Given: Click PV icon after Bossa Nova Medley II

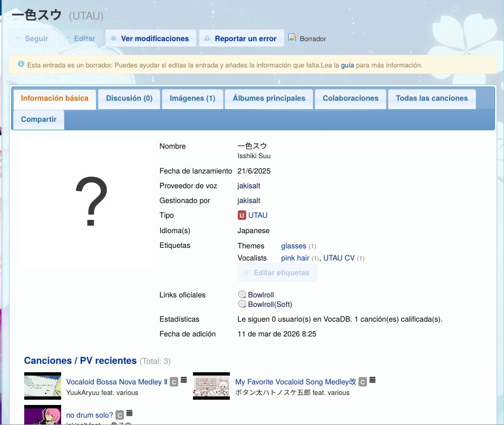Looking at the screenshot, I should 183,380.
